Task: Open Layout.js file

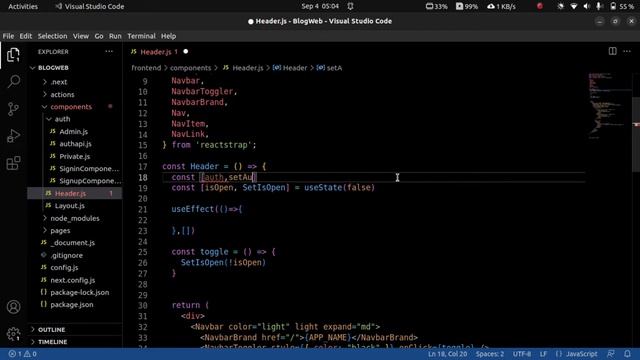Action: click(x=69, y=206)
